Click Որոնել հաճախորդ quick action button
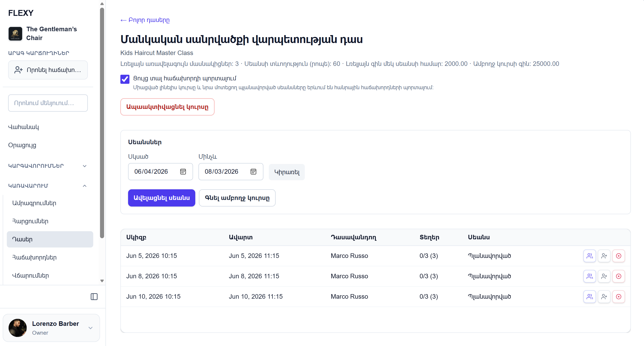The image size is (644, 346). coord(48,70)
